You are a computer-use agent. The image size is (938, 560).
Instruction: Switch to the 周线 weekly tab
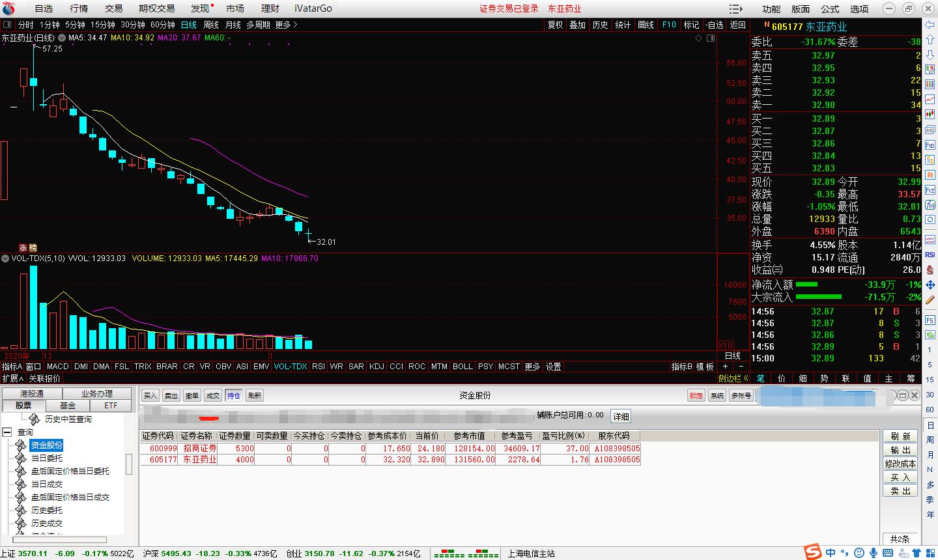[x=211, y=25]
